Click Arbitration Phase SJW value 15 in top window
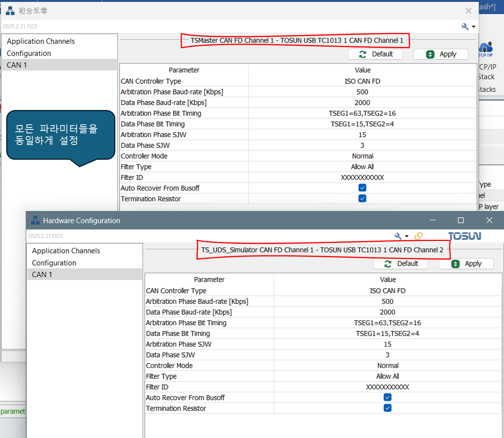The image size is (504, 438). pyautogui.click(x=362, y=134)
